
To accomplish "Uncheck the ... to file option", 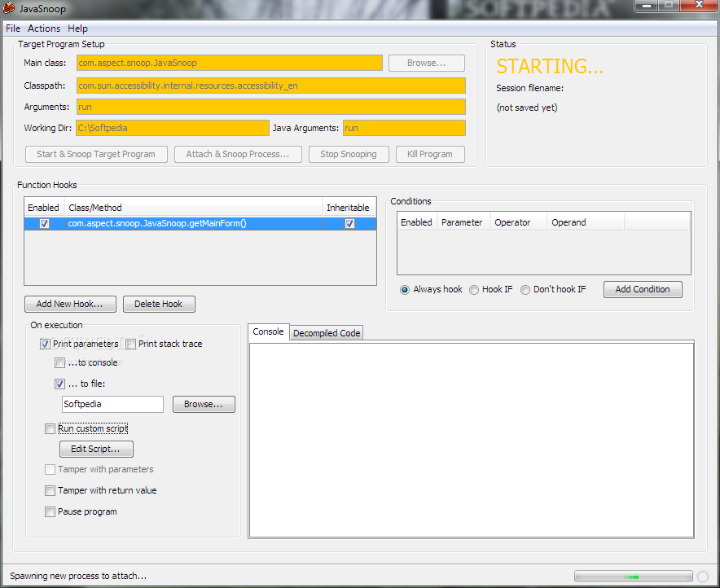I will click(x=59, y=384).
